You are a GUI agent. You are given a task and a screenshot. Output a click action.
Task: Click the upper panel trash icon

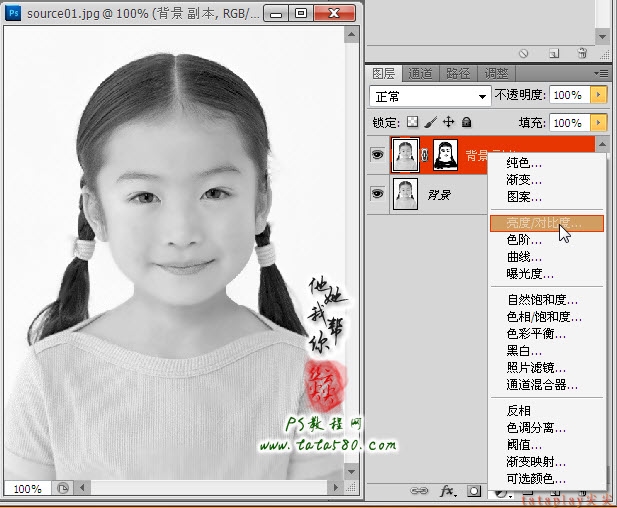click(x=582, y=53)
